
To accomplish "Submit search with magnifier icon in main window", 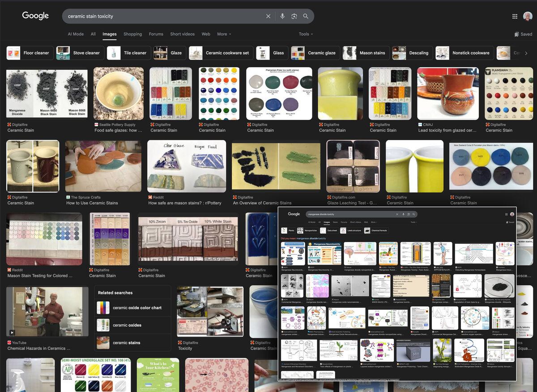I will (x=306, y=16).
